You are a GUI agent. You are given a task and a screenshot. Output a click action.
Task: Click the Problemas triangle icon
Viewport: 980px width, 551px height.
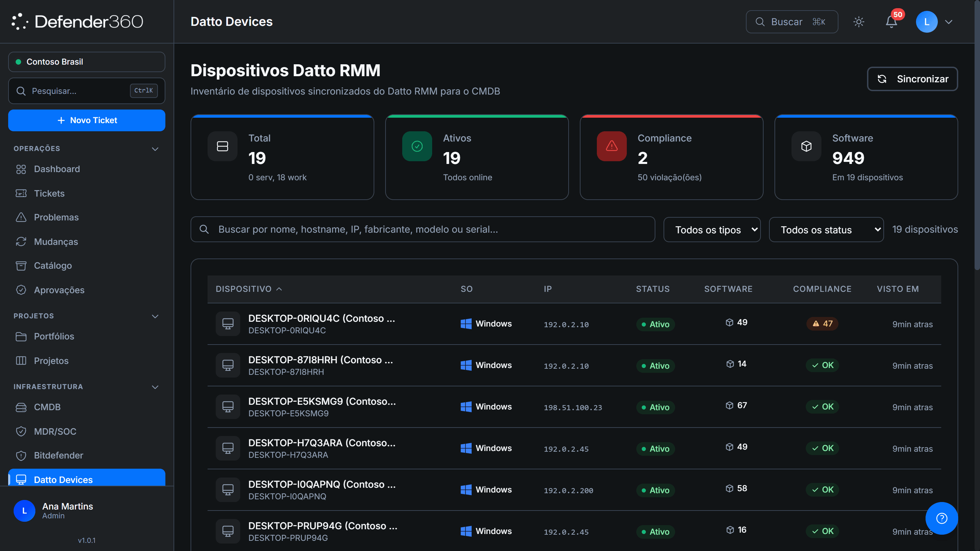click(x=21, y=217)
